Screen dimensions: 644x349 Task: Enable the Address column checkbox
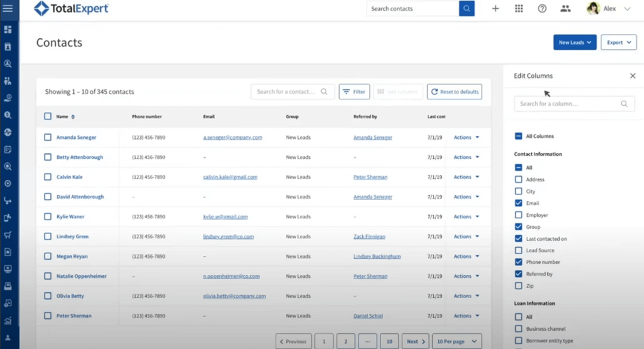(518, 180)
